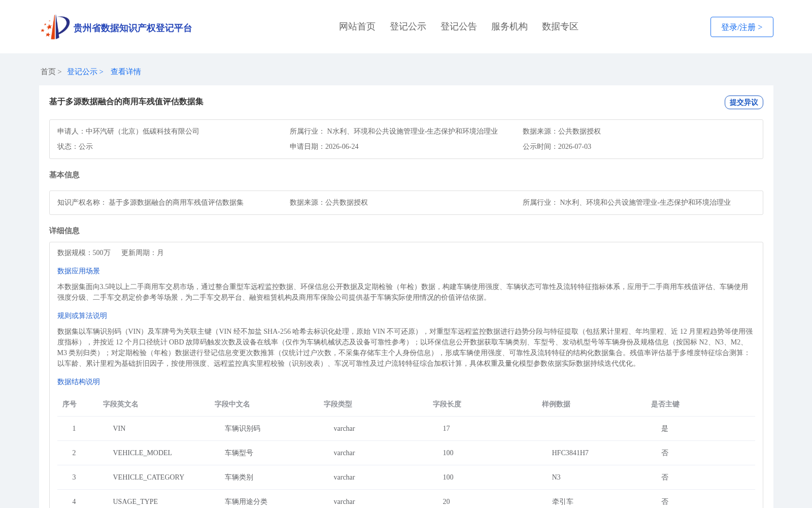Click the sample value 牵引车

click(563, 501)
